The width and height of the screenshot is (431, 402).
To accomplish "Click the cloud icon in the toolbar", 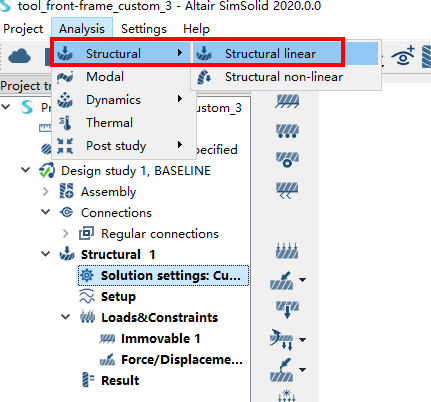I will (x=19, y=56).
